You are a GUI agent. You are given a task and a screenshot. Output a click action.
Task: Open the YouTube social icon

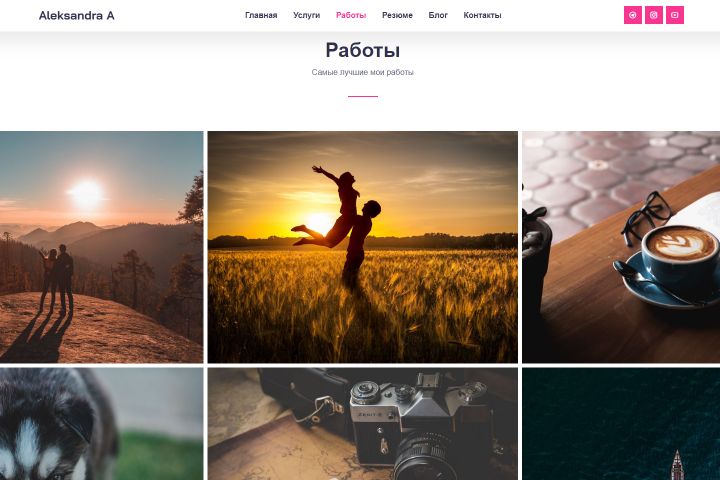pyautogui.click(x=675, y=15)
